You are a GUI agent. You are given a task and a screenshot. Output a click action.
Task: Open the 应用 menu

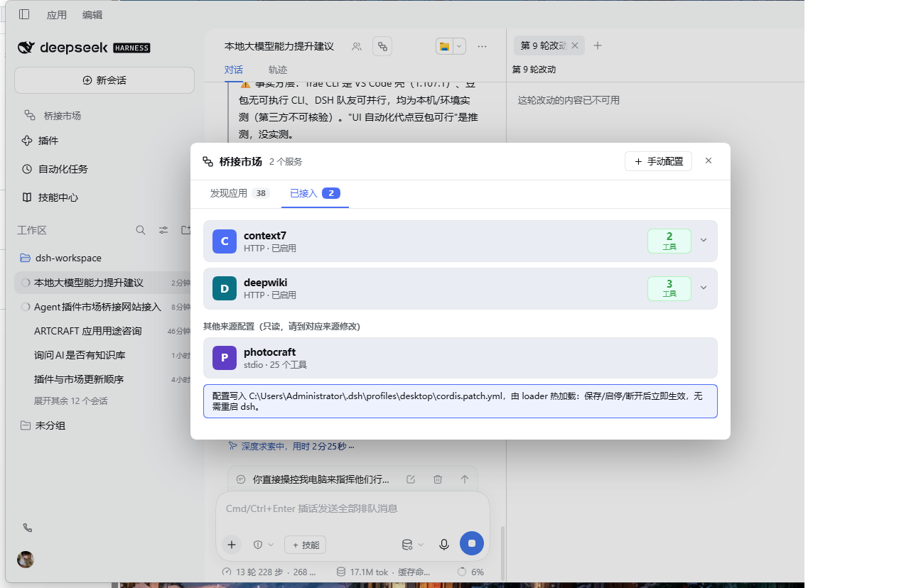coord(57,14)
